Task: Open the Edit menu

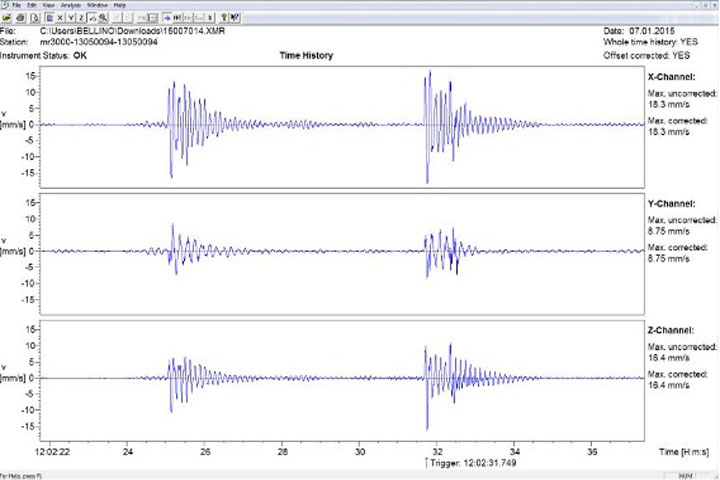Action: (32, 5)
